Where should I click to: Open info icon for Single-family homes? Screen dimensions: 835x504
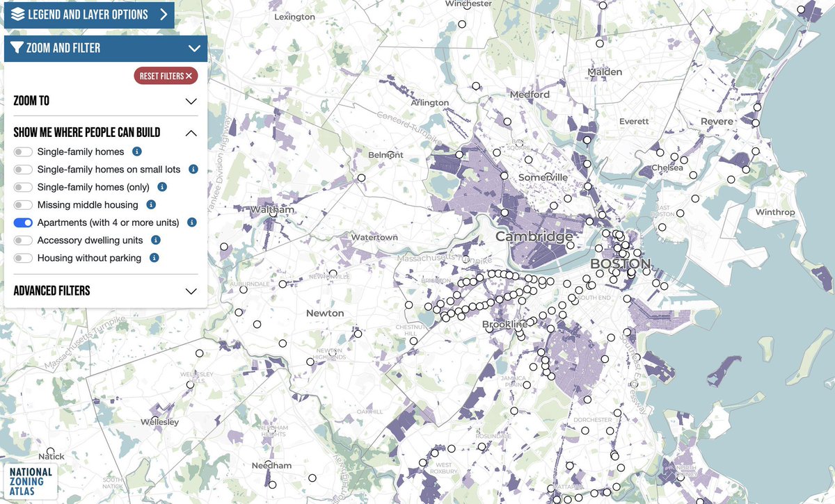(137, 152)
